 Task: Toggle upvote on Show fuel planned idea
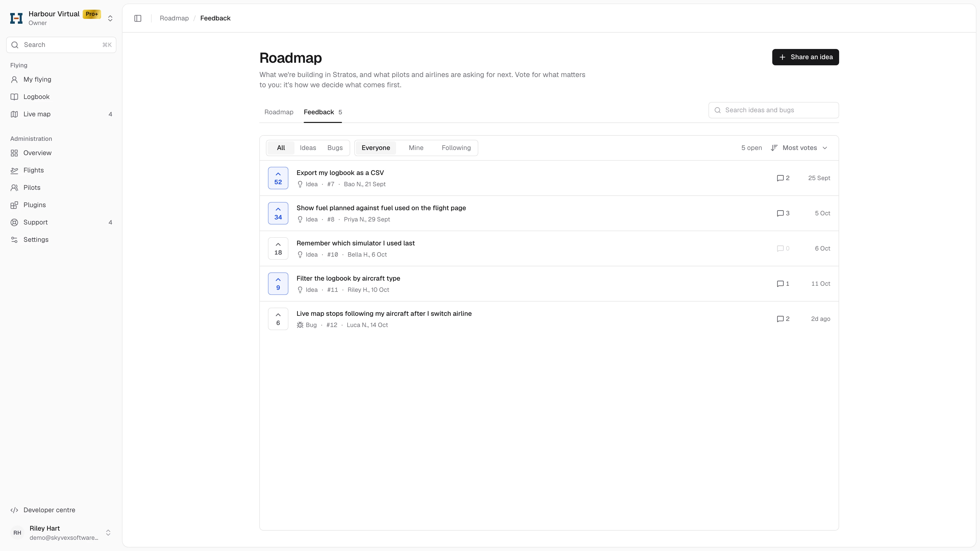pyautogui.click(x=278, y=213)
